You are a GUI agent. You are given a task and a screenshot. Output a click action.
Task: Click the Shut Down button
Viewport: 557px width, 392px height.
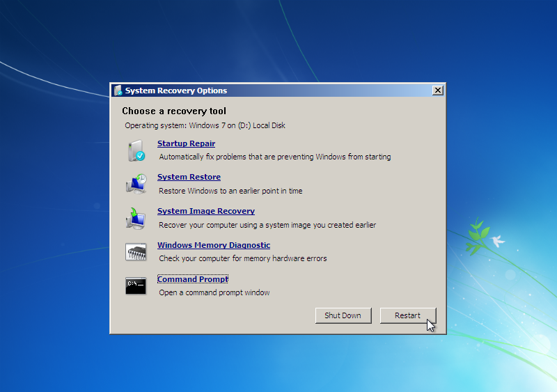343,315
